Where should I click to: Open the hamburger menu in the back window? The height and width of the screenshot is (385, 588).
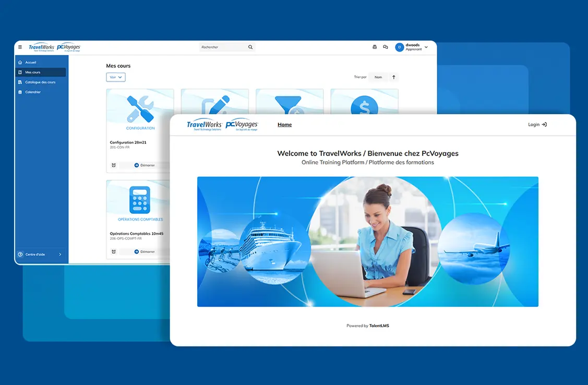coord(20,47)
